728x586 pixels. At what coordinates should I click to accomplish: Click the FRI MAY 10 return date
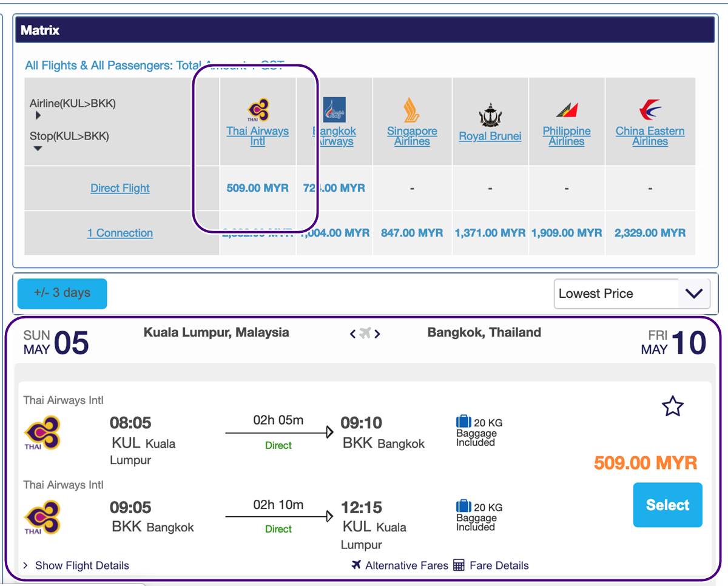[x=673, y=343]
